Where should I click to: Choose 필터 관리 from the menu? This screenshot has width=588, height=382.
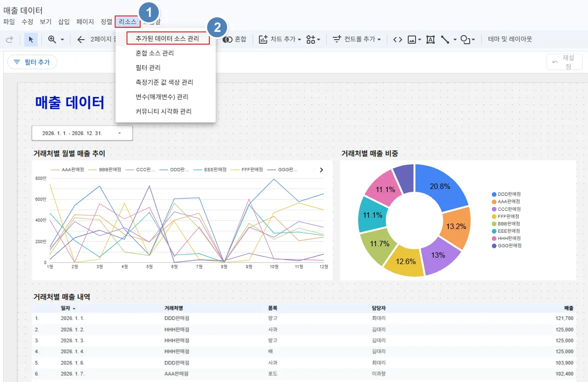click(x=148, y=68)
